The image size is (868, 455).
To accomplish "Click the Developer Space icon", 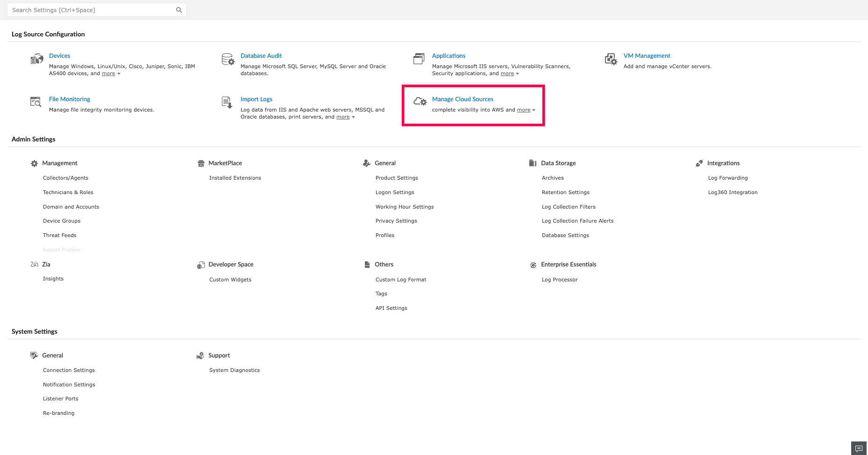I will click(x=201, y=264).
